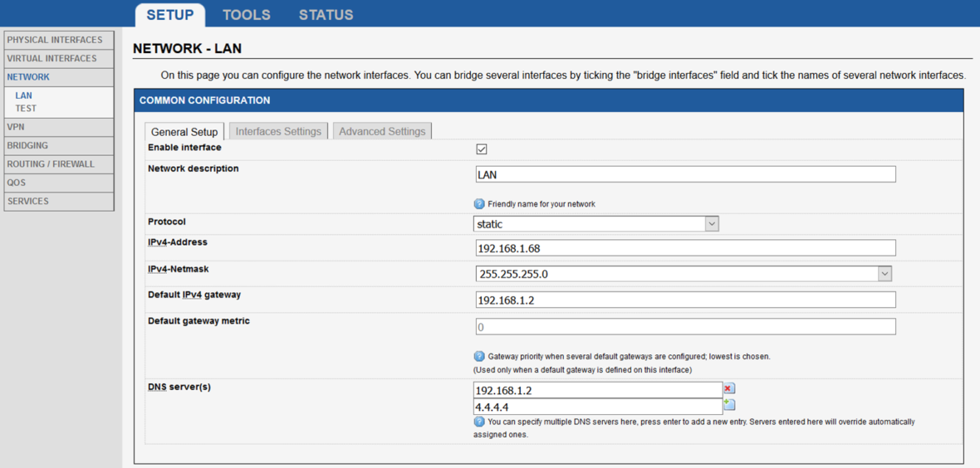This screenshot has width=980, height=468.
Task: Open the STATUS tab
Action: click(x=326, y=15)
